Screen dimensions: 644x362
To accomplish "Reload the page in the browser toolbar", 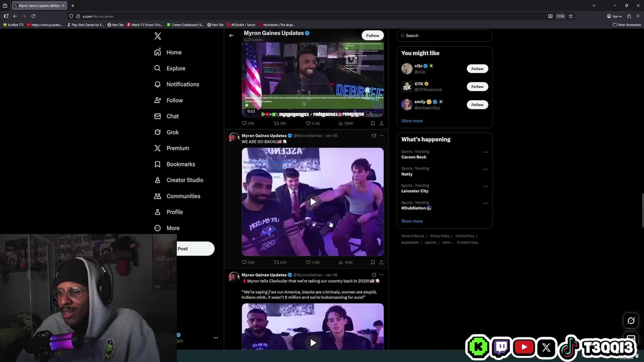I will (x=33, y=16).
